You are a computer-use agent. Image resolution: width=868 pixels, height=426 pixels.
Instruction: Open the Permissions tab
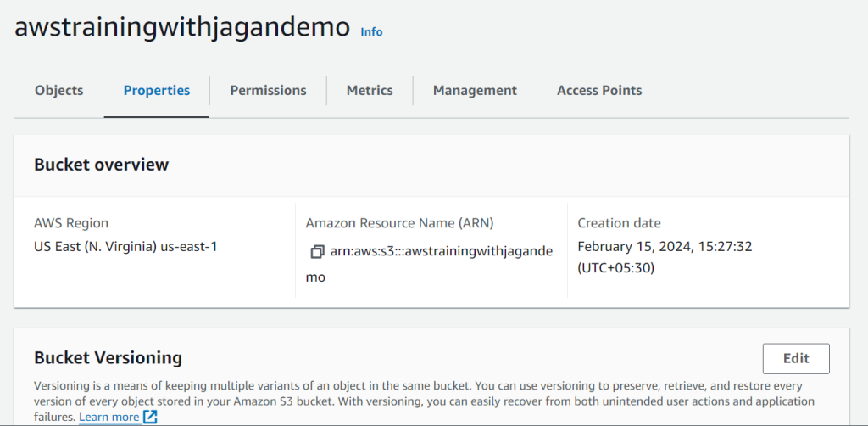tap(268, 90)
